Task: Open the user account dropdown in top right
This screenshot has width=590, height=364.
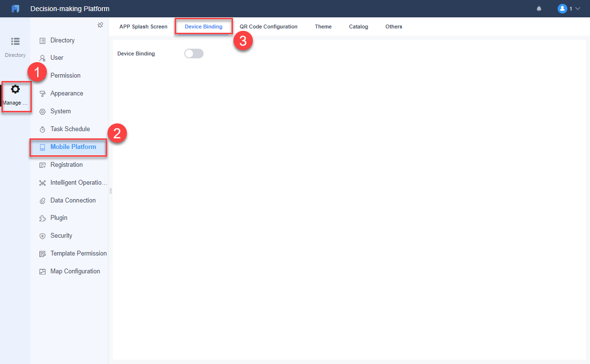Action: (569, 8)
